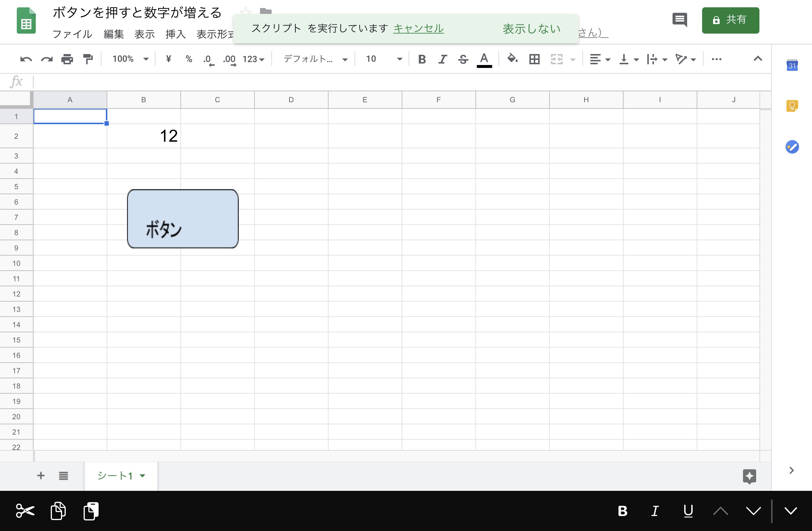812x531 pixels.
Task: Toggle italic in main toolbar
Action: click(x=443, y=59)
